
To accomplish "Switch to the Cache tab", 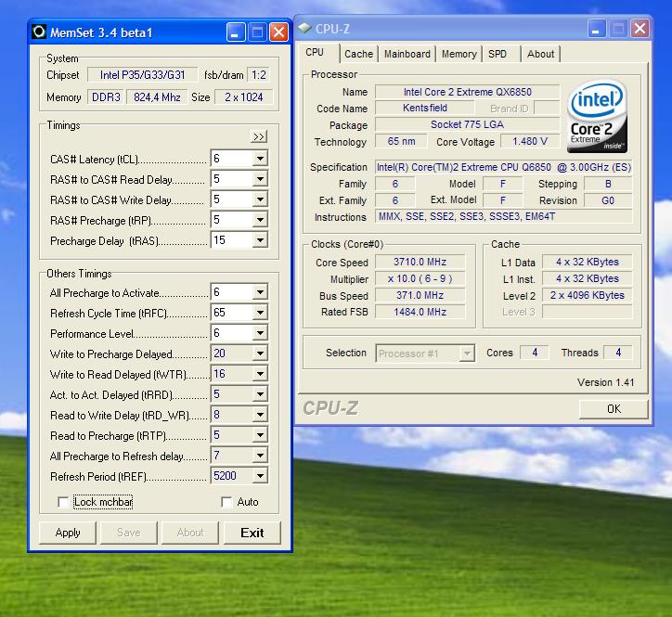I will point(358,54).
